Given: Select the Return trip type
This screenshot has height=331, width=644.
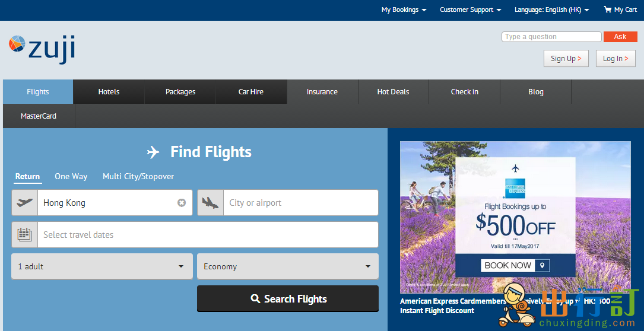Looking at the screenshot, I should click(x=27, y=177).
